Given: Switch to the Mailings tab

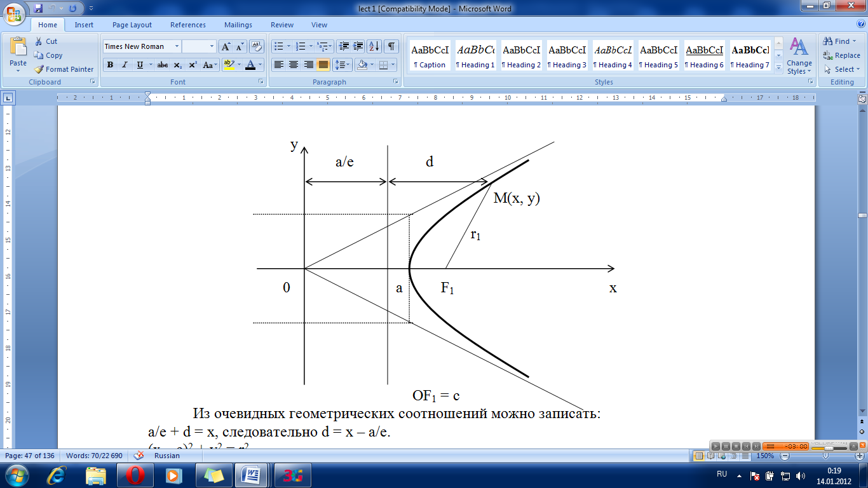Looking at the screenshot, I should tap(238, 25).
